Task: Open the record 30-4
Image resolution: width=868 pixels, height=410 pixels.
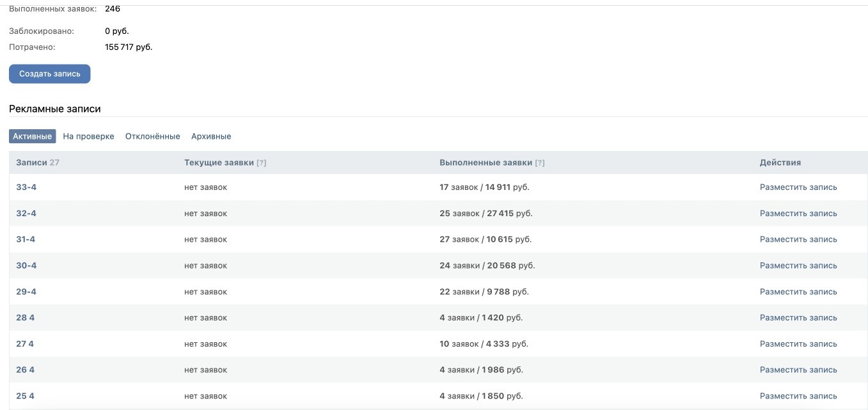Action: click(x=26, y=265)
